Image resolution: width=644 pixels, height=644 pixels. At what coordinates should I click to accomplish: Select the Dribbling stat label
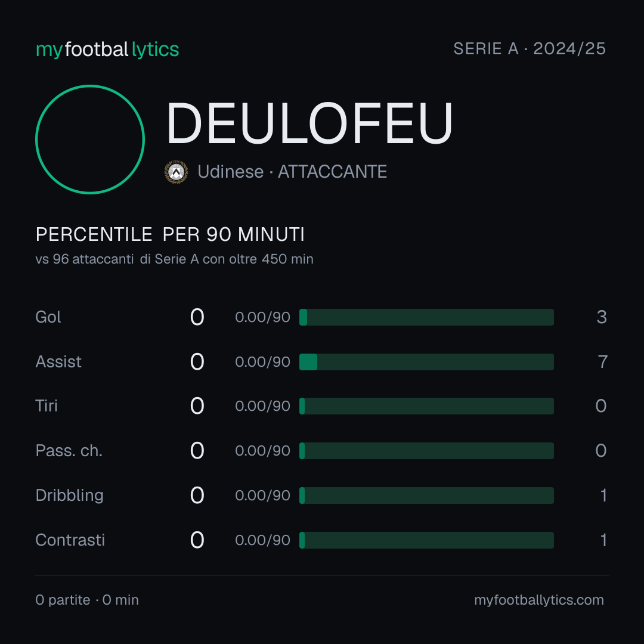click(69, 496)
